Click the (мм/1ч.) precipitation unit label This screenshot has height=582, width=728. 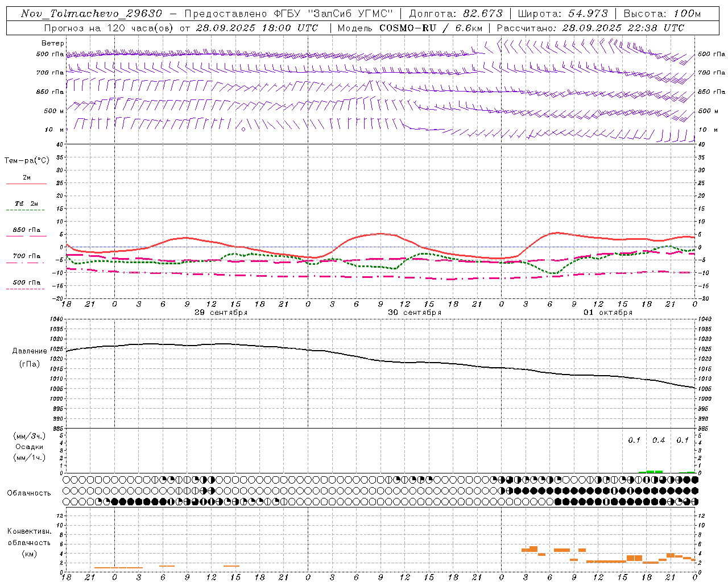[x=30, y=458]
